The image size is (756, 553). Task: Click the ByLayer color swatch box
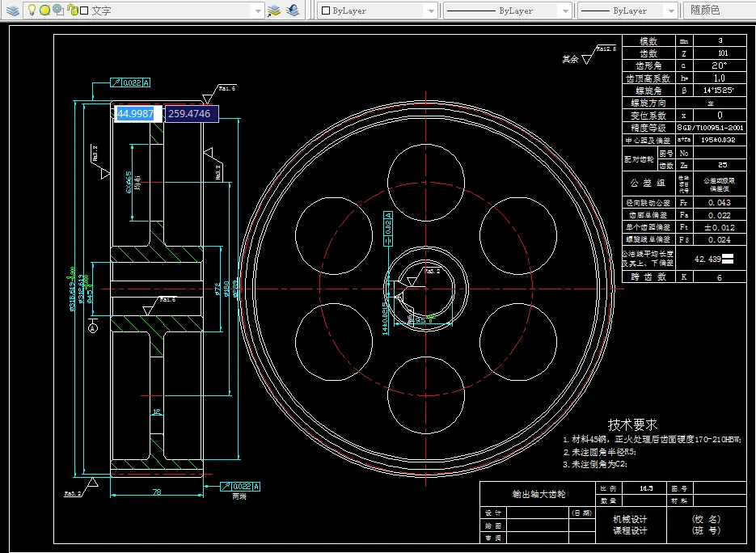pyautogui.click(x=326, y=11)
